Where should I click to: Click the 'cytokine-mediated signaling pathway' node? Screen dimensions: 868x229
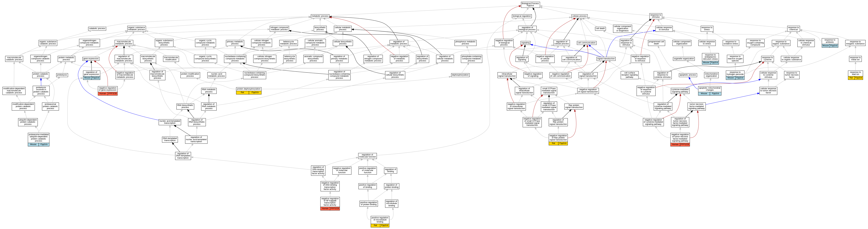pyautogui.click(x=680, y=90)
